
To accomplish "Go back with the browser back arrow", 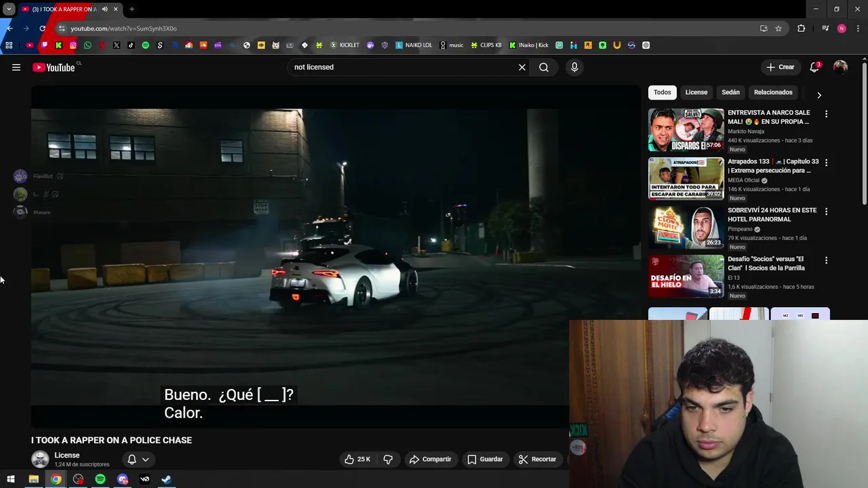I will click(x=9, y=28).
